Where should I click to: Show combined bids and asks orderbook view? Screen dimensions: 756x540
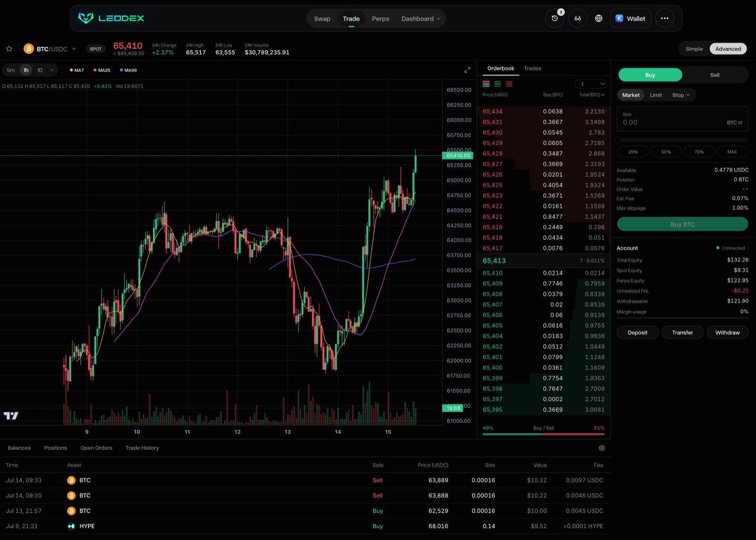click(486, 84)
